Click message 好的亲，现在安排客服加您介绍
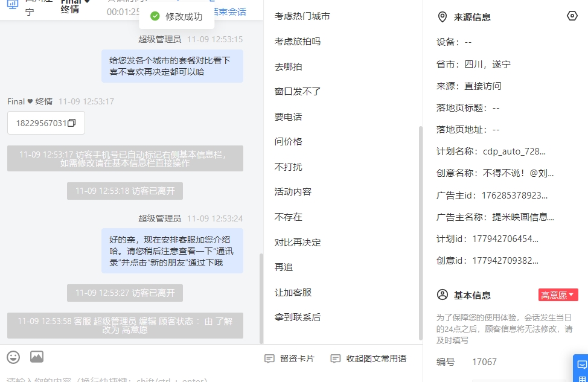The width and height of the screenshot is (588, 382). tap(172, 251)
